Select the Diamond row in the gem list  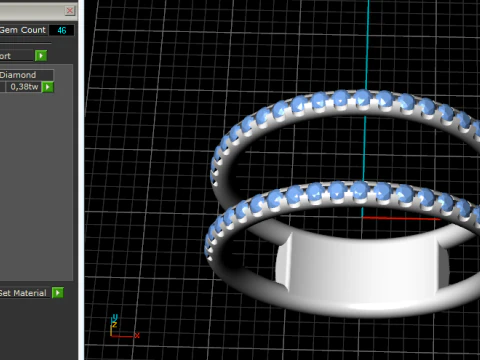tap(26, 75)
